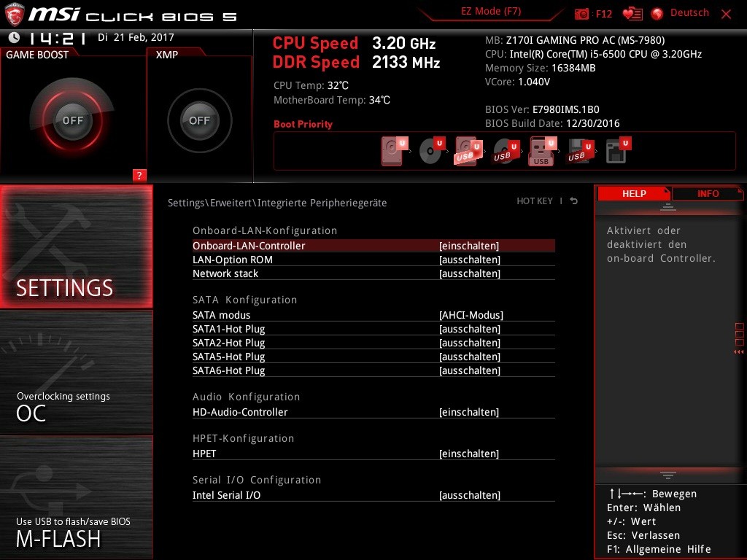Click the last boot priority device icon

[x=619, y=151]
